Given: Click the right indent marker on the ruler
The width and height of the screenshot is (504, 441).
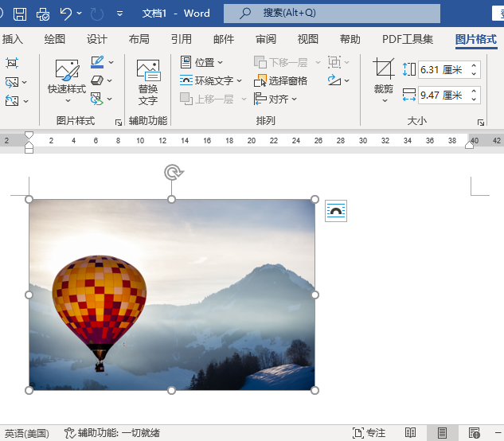Looking at the screenshot, I should tap(469, 146).
